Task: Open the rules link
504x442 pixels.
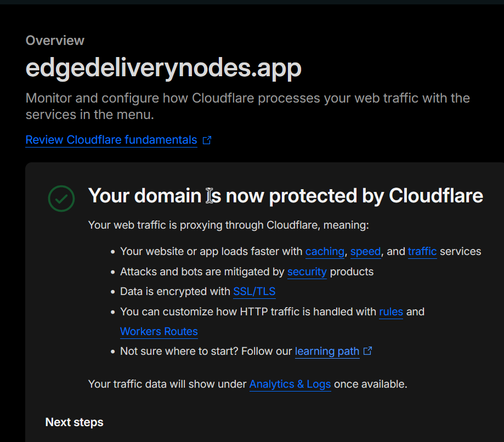Action: [391, 312]
